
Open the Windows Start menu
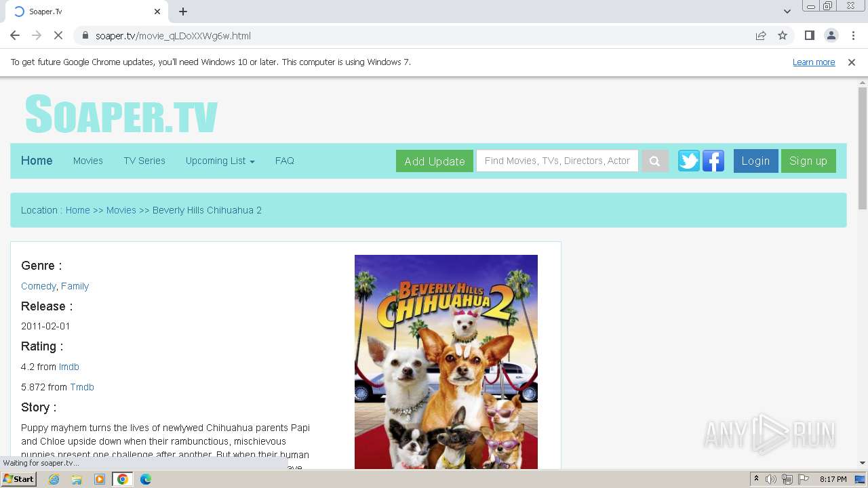click(x=19, y=479)
